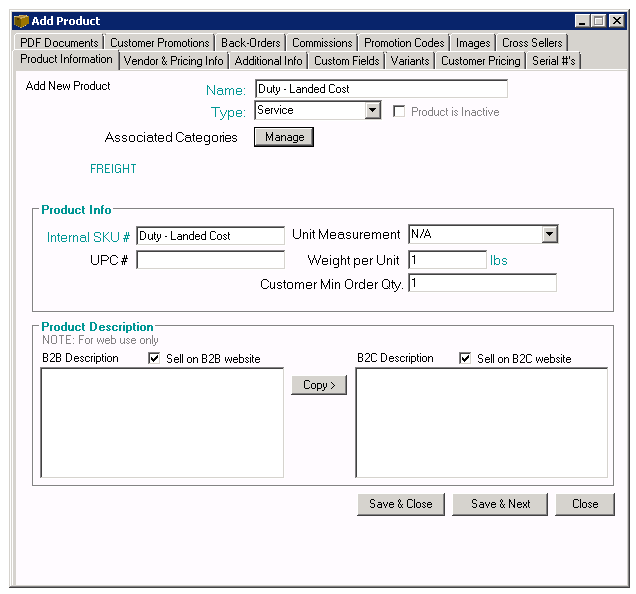Toggle Sell on B2C website checkbox
The height and width of the screenshot is (594, 636).
[x=465, y=359]
